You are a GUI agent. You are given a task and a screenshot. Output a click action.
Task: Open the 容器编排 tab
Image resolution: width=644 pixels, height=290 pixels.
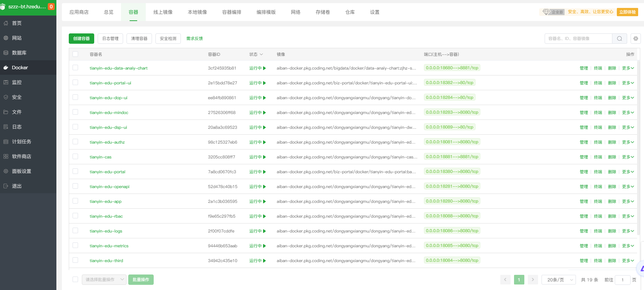tap(232, 12)
